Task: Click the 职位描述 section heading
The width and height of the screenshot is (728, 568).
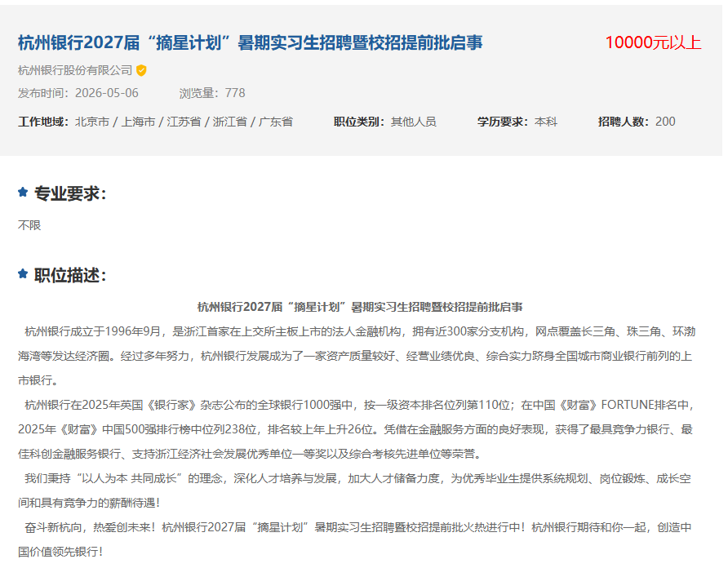Action: click(x=70, y=275)
